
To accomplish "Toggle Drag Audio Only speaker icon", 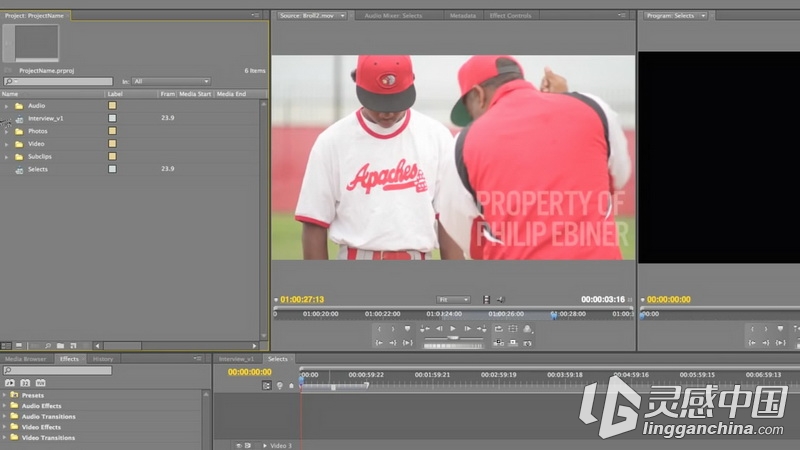I will pos(501,299).
